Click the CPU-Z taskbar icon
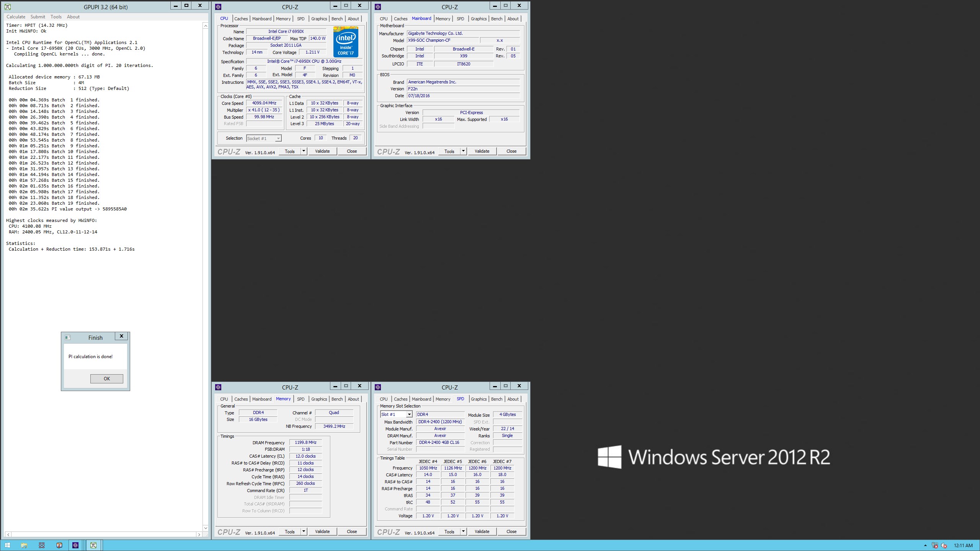Viewport: 980px width, 551px height. coord(75,545)
